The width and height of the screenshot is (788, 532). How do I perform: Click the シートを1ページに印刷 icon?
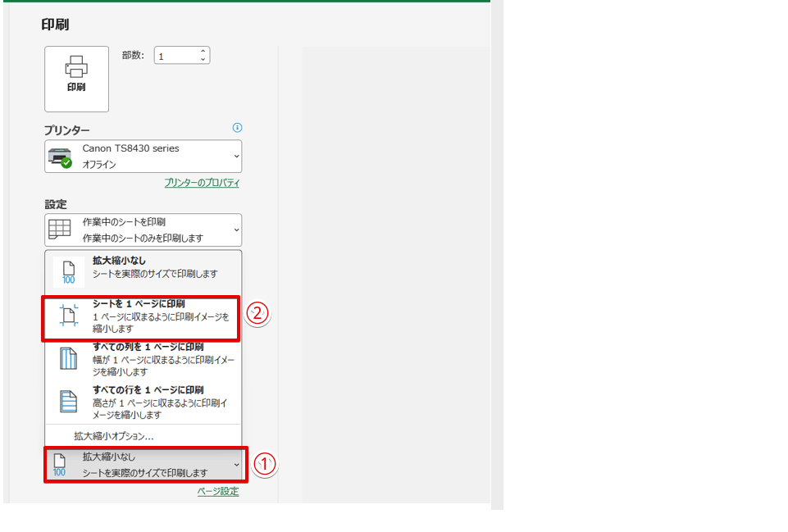point(68,316)
